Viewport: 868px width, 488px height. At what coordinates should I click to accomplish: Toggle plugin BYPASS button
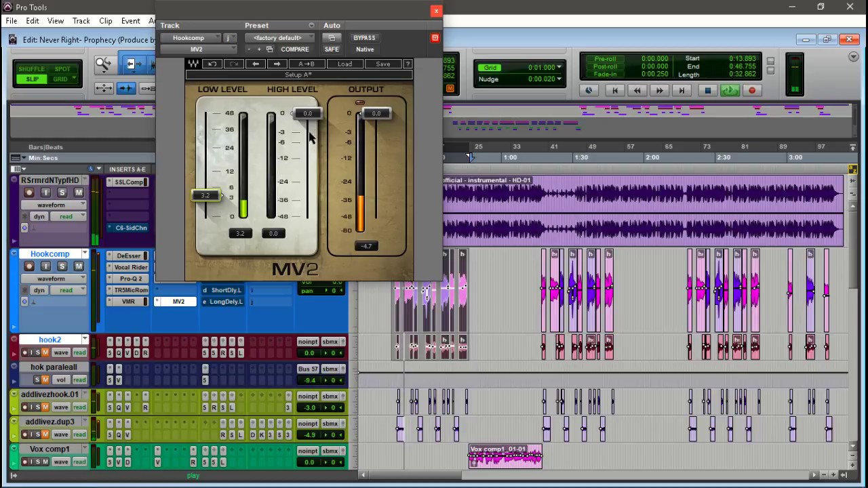pos(364,38)
